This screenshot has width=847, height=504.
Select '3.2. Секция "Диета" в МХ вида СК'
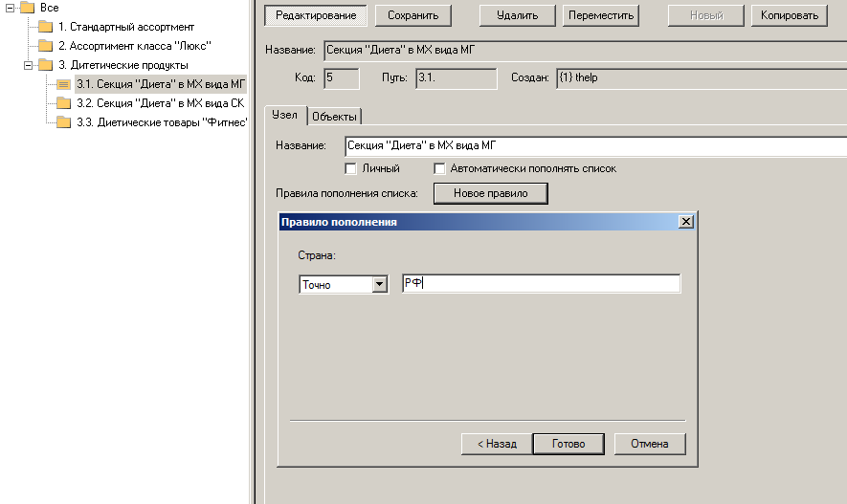coord(161,103)
